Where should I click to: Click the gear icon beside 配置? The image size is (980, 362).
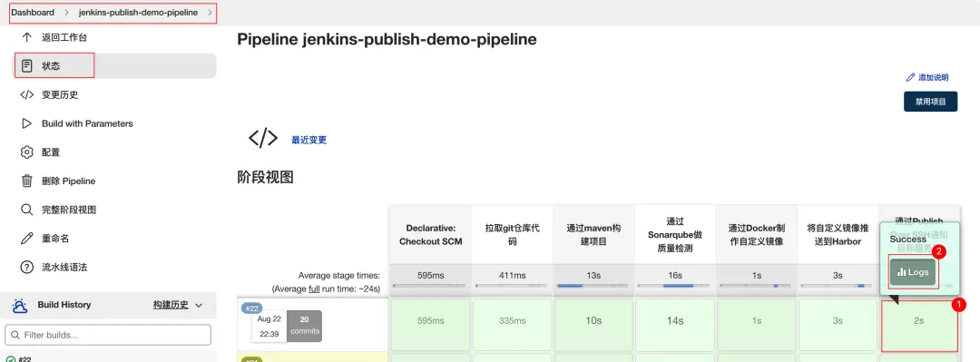(27, 152)
